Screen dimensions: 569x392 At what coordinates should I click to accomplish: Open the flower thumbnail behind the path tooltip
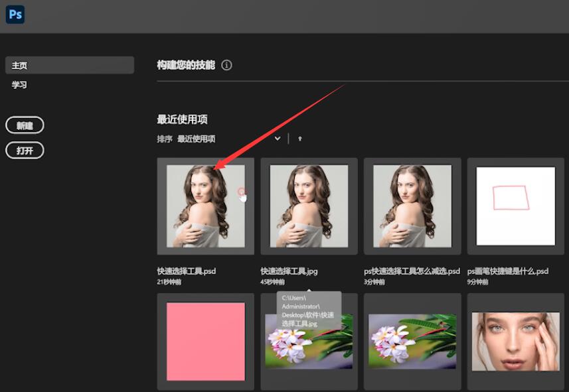coord(309,342)
